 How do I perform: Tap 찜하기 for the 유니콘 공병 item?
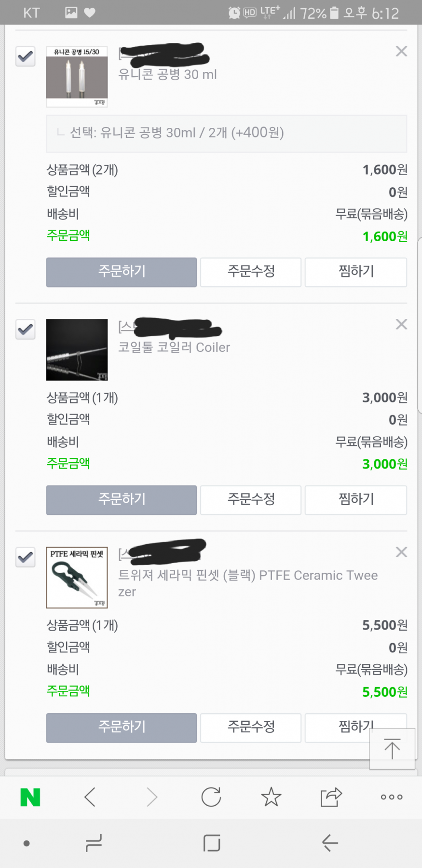click(356, 272)
